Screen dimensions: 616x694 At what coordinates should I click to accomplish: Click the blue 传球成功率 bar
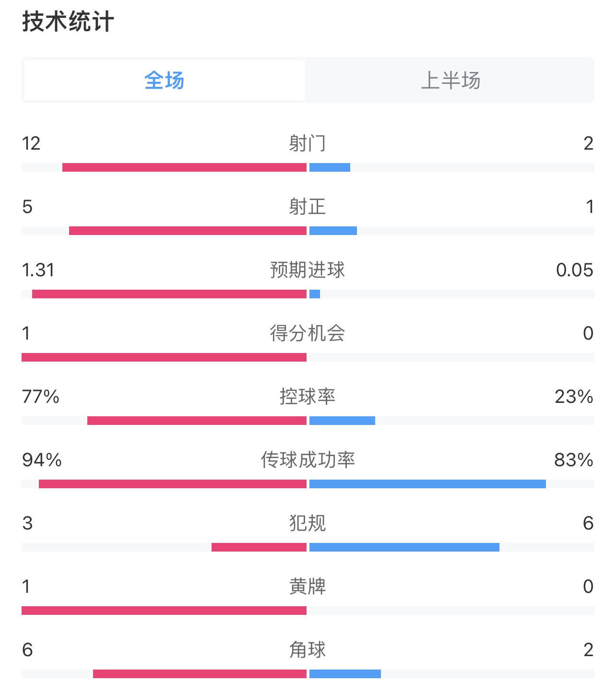coord(427,484)
